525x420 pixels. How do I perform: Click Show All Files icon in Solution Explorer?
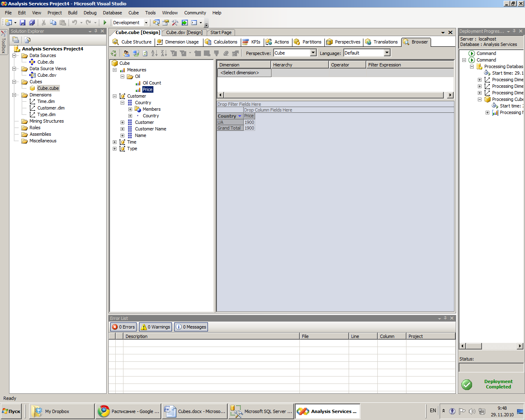pyautogui.click(x=27, y=40)
